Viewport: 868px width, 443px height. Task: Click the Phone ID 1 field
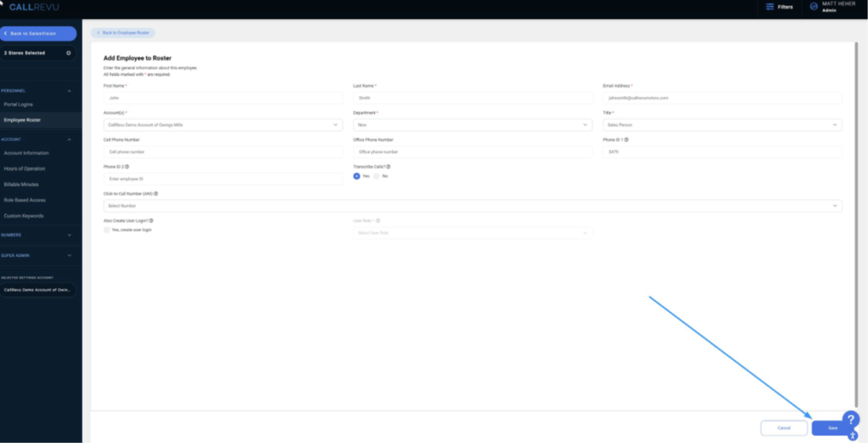[x=722, y=151]
